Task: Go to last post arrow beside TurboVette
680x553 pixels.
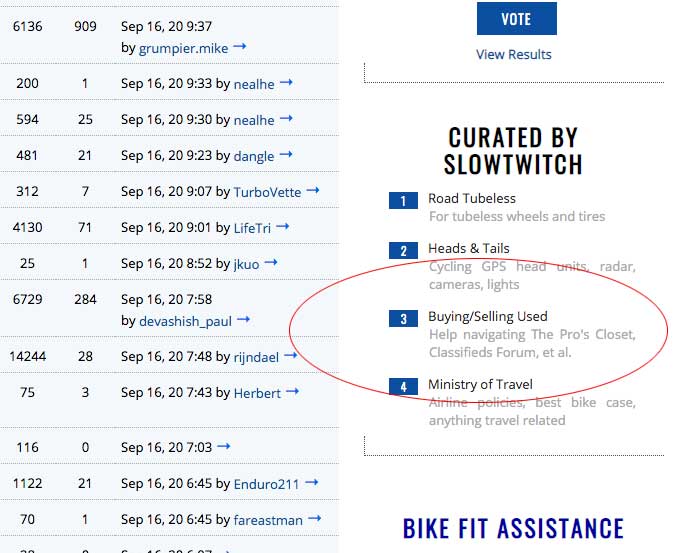Action: click(313, 190)
